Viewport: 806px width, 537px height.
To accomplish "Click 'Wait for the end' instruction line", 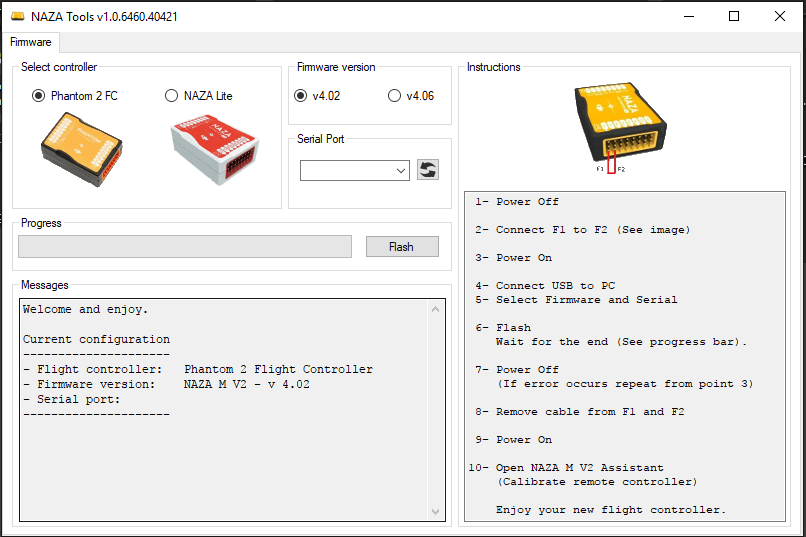I will point(621,342).
